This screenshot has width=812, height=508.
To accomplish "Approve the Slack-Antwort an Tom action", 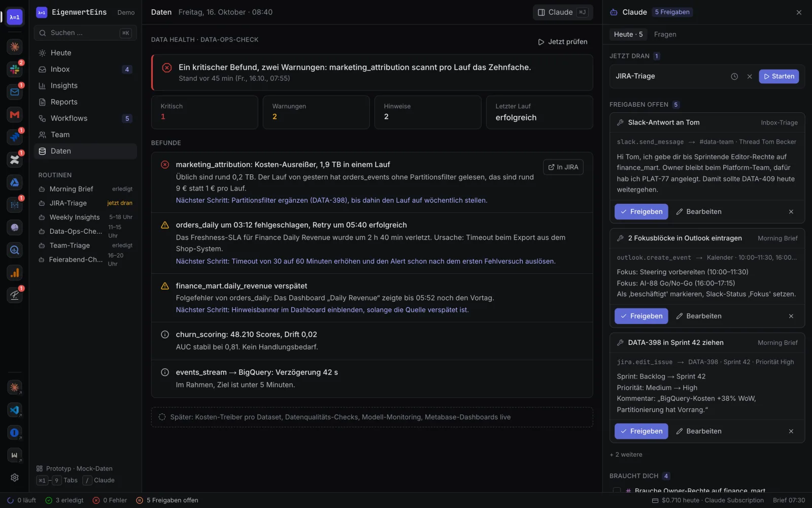I will pos(641,212).
